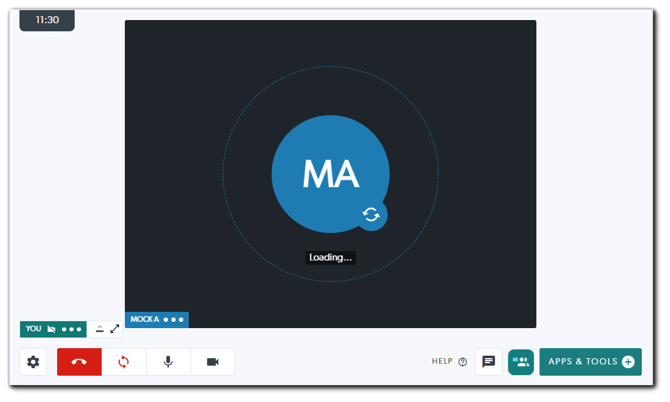This screenshot has width=670, height=402.
Task: Open the three-dot menu for MOCK A
Action: [x=174, y=320]
